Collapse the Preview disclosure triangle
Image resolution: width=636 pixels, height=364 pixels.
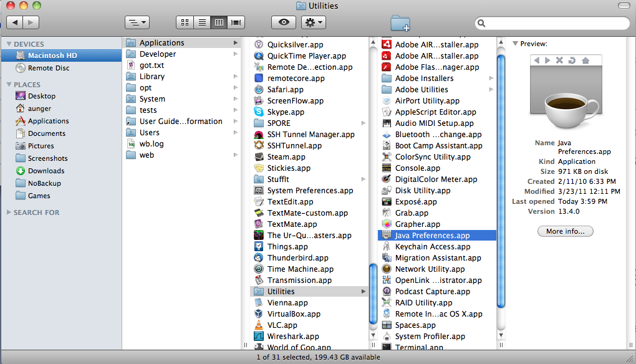coord(515,44)
